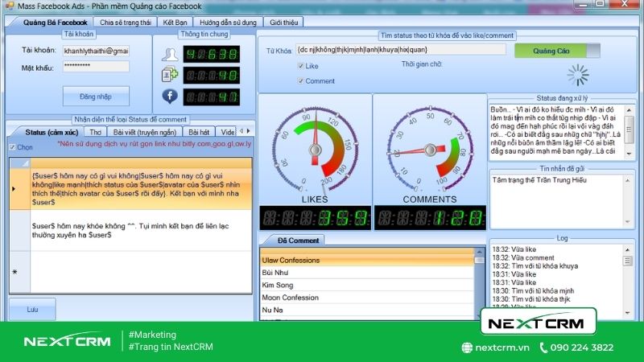Click the user profile silhouette icon
This screenshot has height=362, width=644.
[x=169, y=55]
